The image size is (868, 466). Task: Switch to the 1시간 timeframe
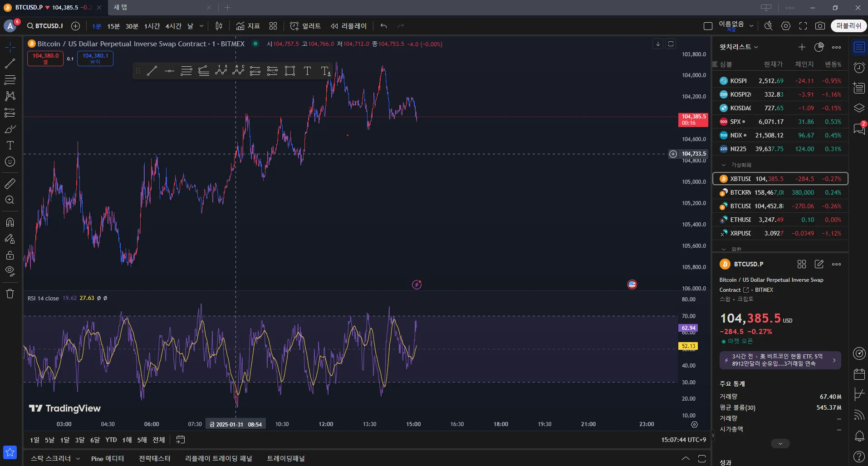152,26
